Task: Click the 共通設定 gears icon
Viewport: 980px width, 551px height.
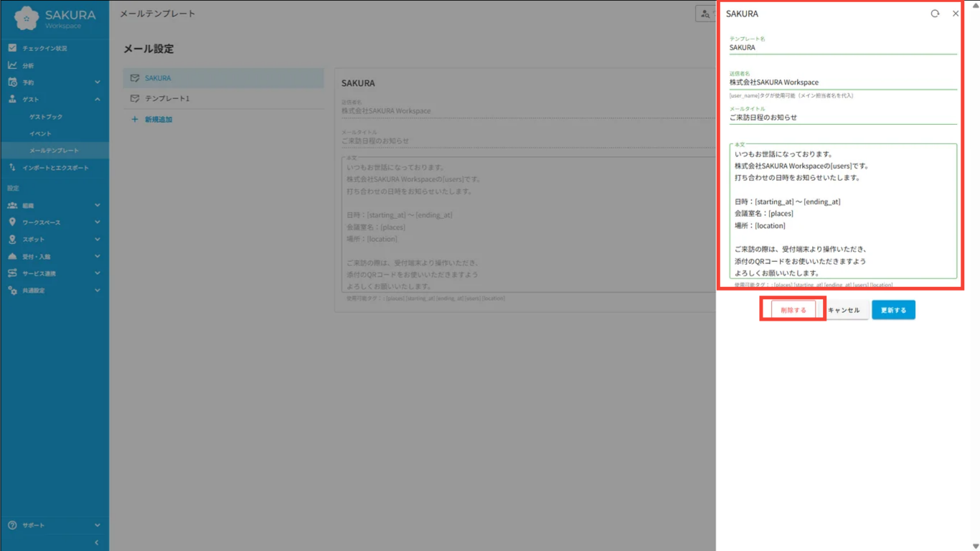Action: (12, 291)
